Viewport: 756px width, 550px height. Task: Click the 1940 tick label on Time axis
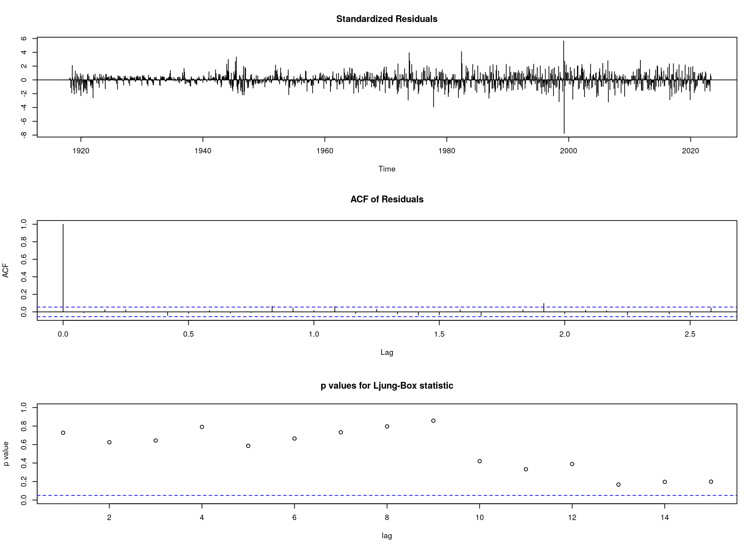click(203, 151)
